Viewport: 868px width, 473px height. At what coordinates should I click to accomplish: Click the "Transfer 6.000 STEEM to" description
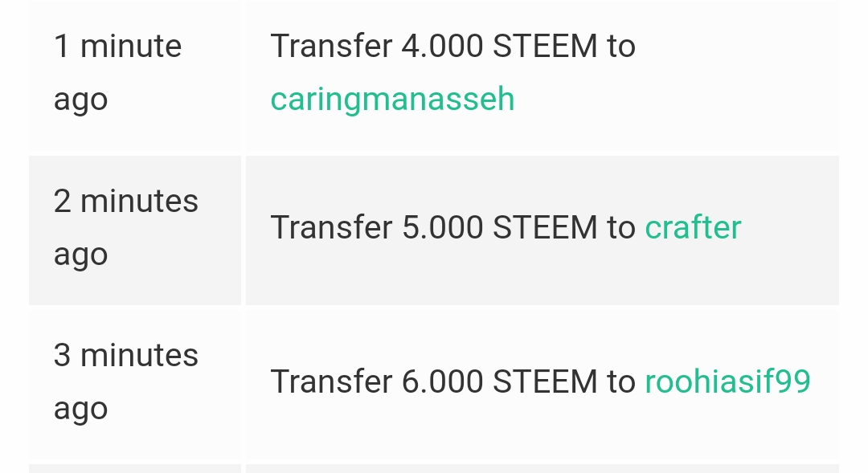(x=452, y=381)
